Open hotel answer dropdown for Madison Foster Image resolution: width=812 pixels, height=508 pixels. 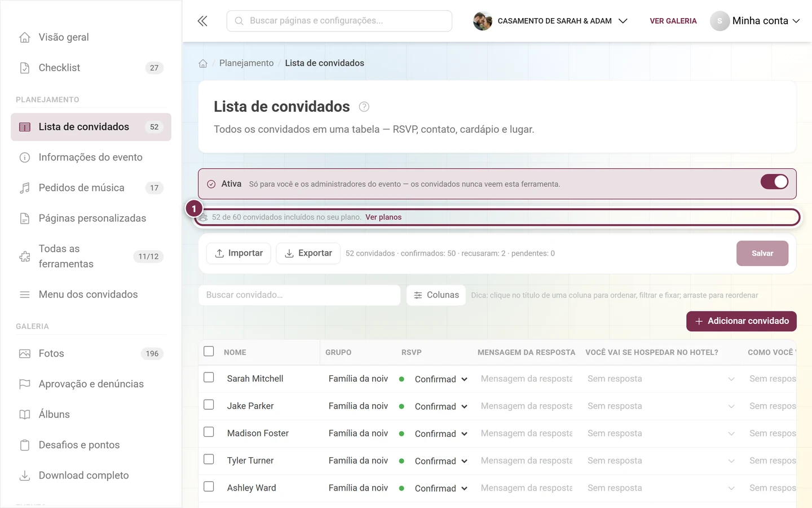coord(661,433)
